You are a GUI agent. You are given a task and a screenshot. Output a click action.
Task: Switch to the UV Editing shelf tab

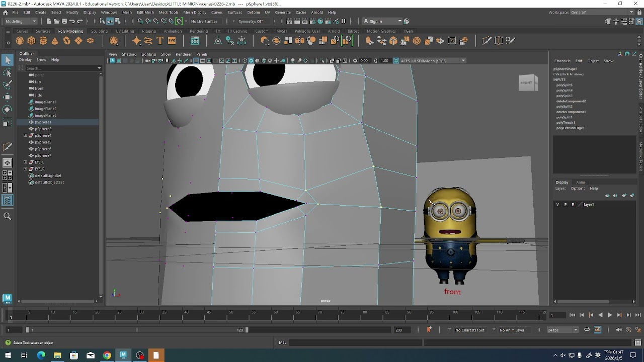pyautogui.click(x=125, y=31)
